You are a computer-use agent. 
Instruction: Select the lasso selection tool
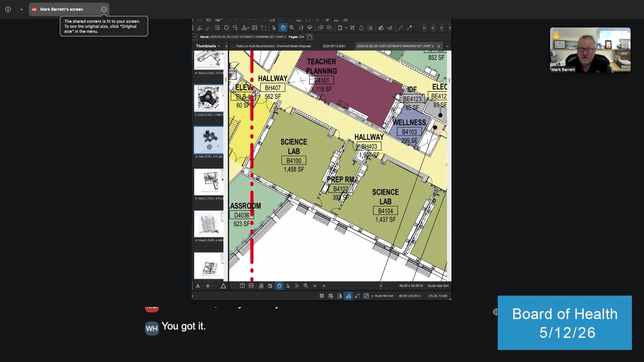click(309, 28)
